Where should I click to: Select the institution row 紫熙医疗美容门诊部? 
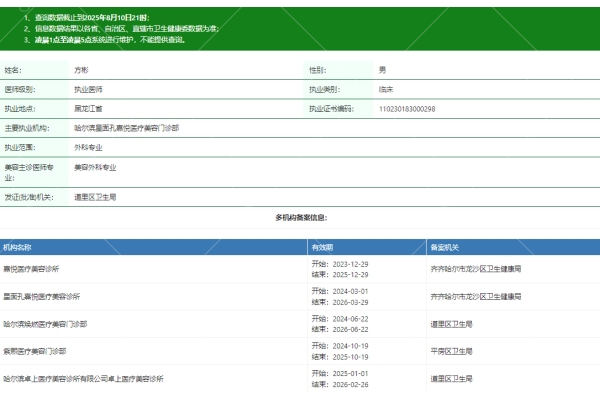(34, 351)
